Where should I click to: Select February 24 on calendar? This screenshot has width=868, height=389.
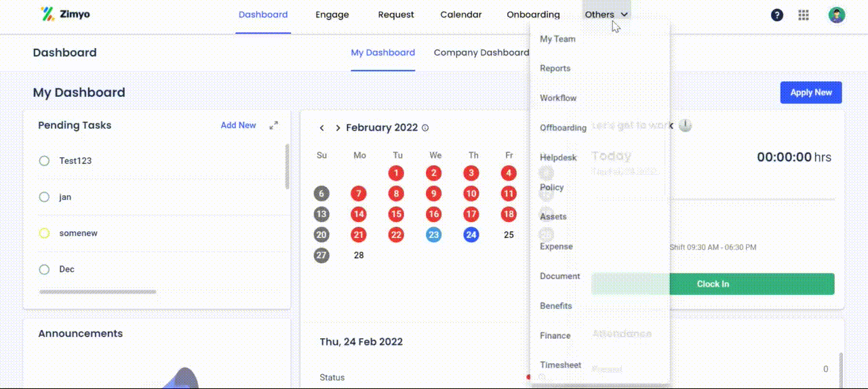471,235
